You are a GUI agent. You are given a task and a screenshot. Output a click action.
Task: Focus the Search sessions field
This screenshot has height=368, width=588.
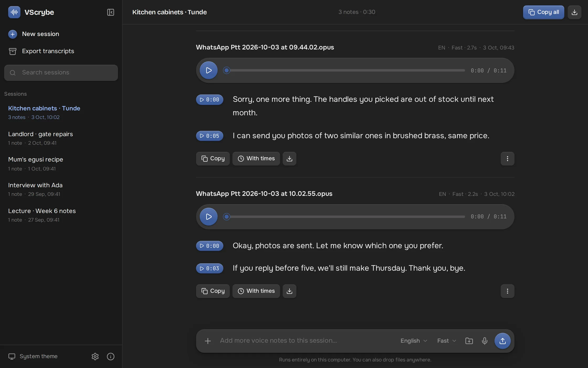point(61,73)
